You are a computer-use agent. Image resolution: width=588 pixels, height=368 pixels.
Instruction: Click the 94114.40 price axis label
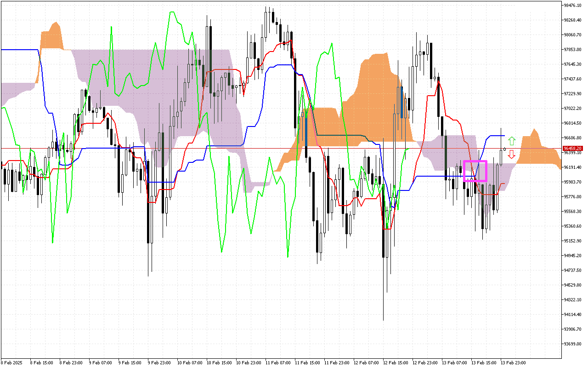(573, 315)
